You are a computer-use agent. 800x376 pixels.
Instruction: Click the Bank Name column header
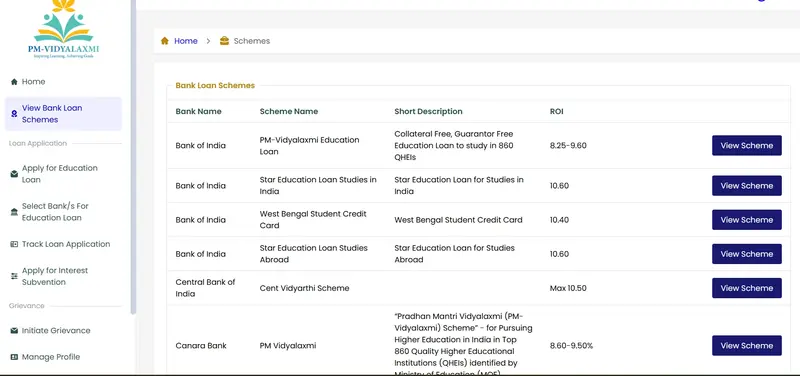click(x=198, y=111)
